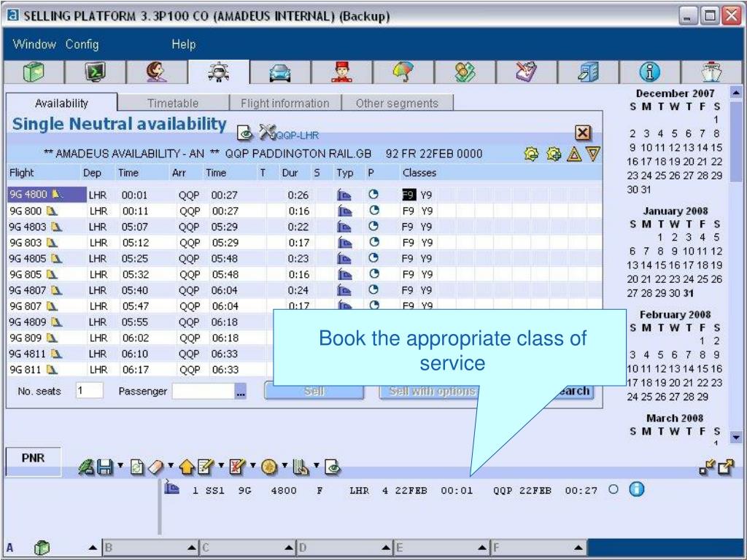Expand the compass icon dropdown arrow

(x=285, y=464)
